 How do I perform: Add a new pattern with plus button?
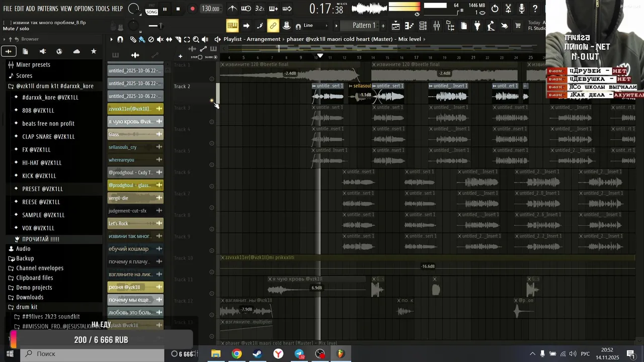(383, 26)
